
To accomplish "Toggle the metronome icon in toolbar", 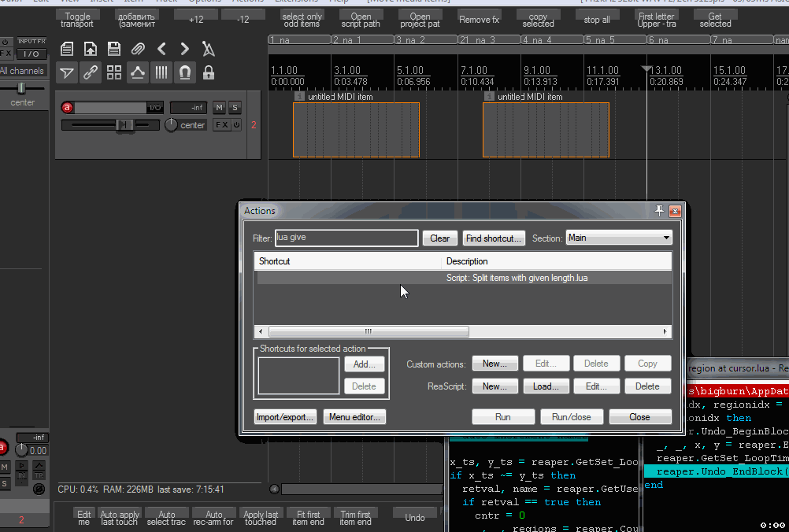I will pyautogui.click(x=208, y=50).
